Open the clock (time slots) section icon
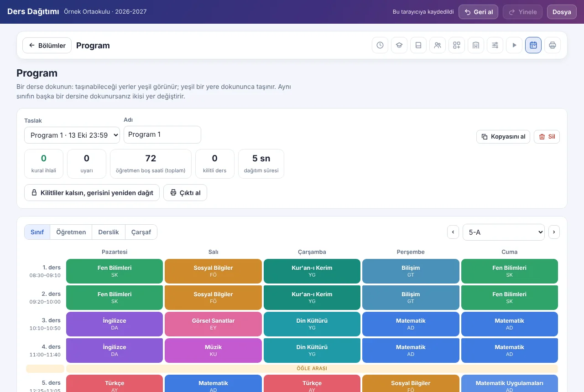This screenshot has height=392, width=584. pyautogui.click(x=380, y=45)
